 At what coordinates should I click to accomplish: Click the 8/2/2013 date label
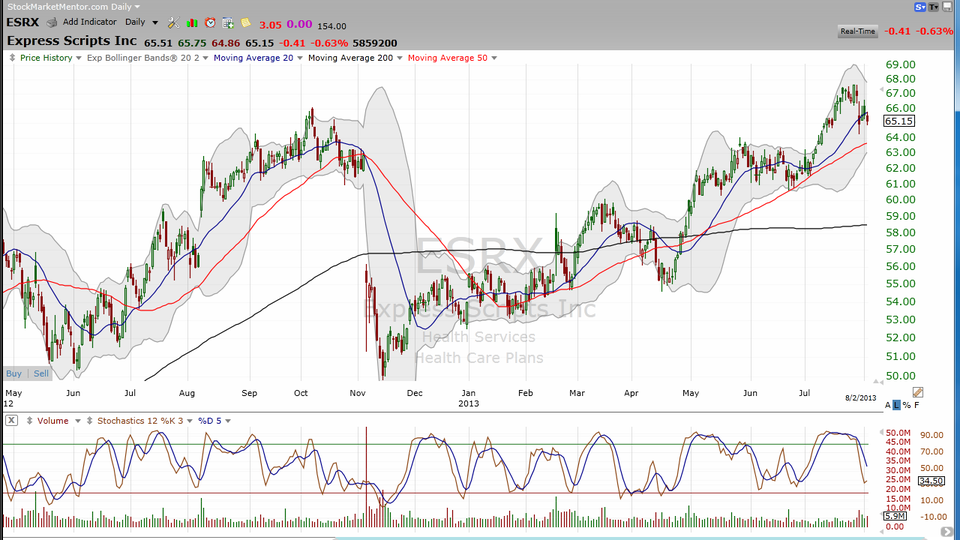[x=861, y=398]
